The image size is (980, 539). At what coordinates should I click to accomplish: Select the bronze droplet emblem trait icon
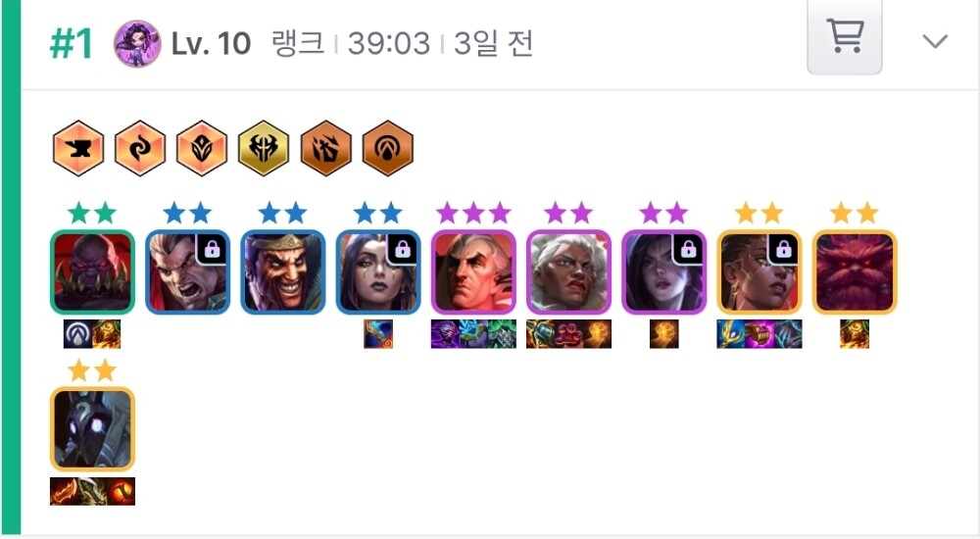[x=387, y=148]
